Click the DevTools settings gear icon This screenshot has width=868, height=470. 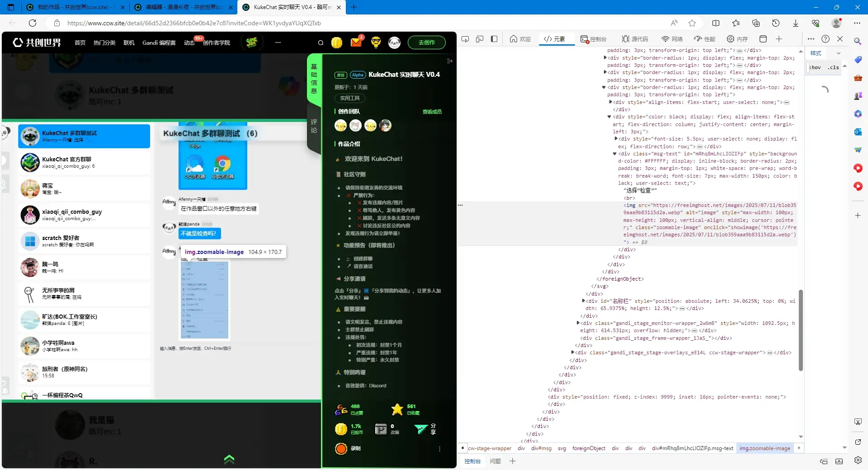coord(858,460)
